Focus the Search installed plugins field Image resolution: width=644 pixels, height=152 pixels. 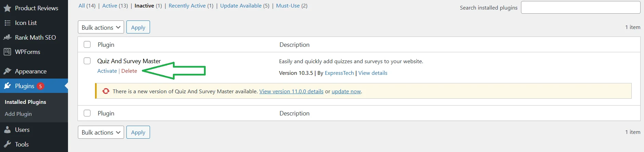[580, 8]
